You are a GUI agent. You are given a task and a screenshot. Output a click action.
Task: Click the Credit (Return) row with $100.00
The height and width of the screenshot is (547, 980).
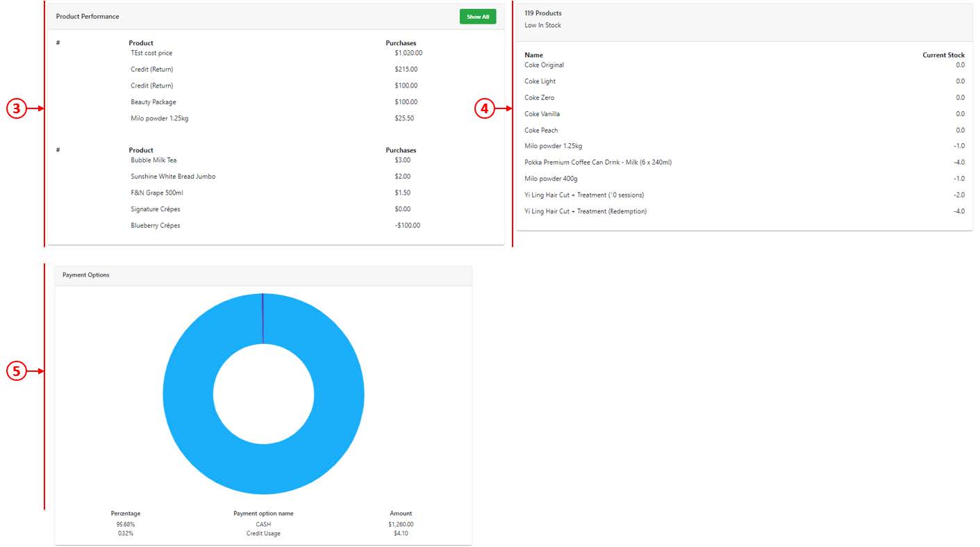tap(276, 85)
